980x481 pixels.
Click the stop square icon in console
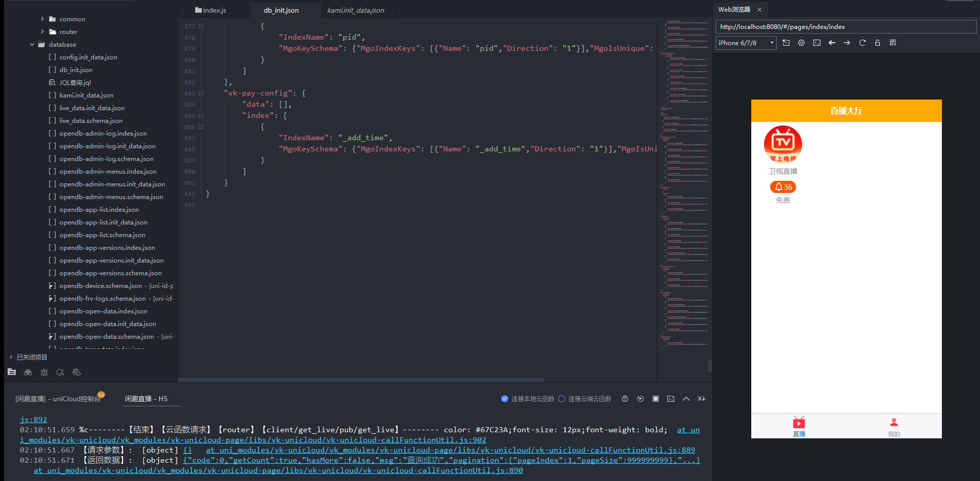[x=656, y=399]
